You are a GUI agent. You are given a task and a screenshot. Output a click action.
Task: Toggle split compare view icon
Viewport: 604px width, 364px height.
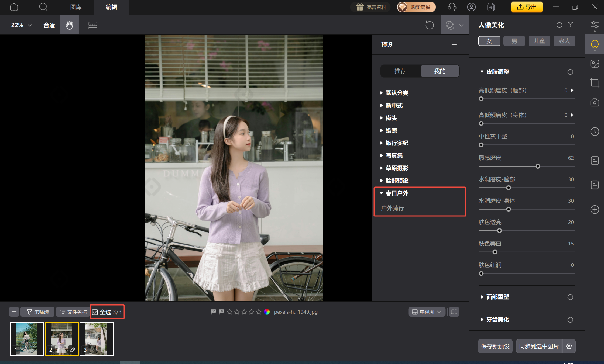(x=454, y=312)
